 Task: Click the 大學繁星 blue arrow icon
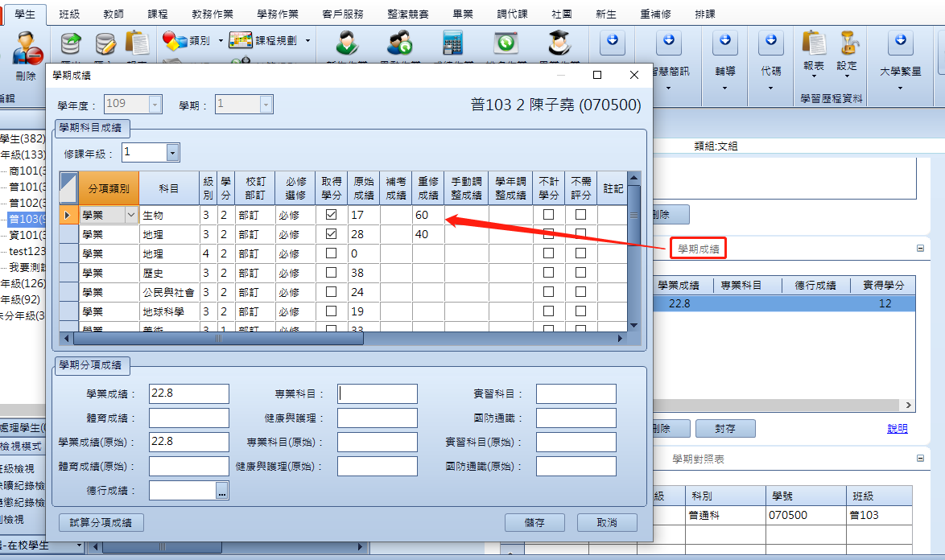tap(901, 41)
